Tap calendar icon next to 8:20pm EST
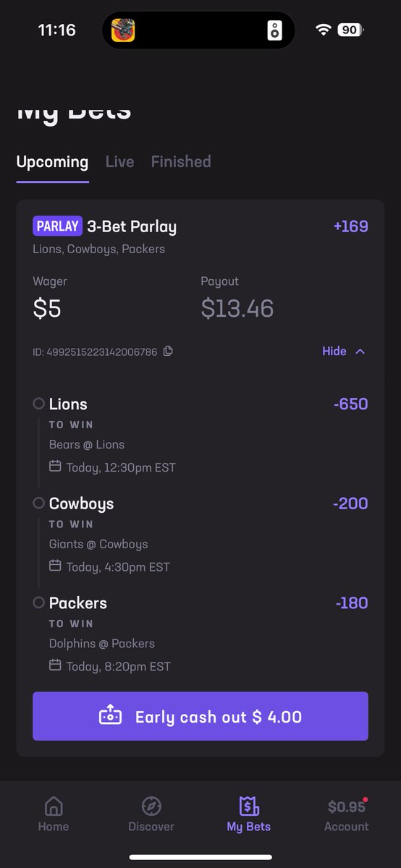401x868 pixels. 55,665
